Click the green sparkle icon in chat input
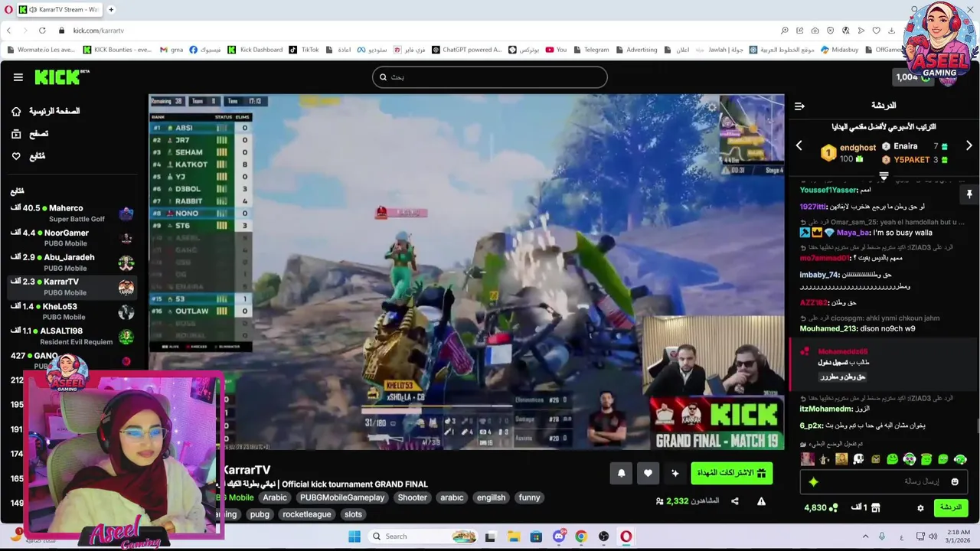Viewport: 980px width, 551px height. pyautogui.click(x=813, y=481)
